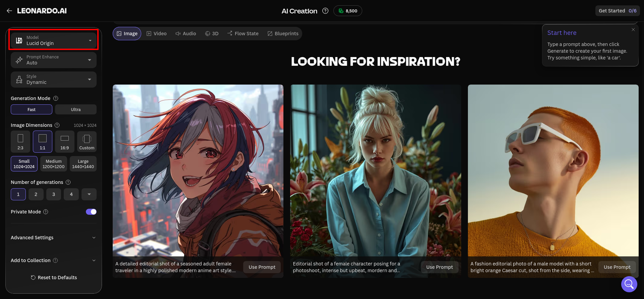Click the Leonardo.AI logo
644x299 pixels.
pos(42,11)
